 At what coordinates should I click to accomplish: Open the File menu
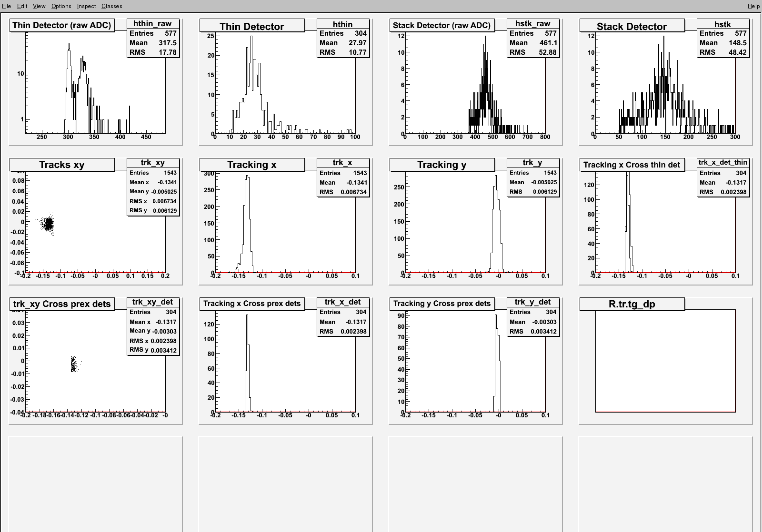[6, 6]
